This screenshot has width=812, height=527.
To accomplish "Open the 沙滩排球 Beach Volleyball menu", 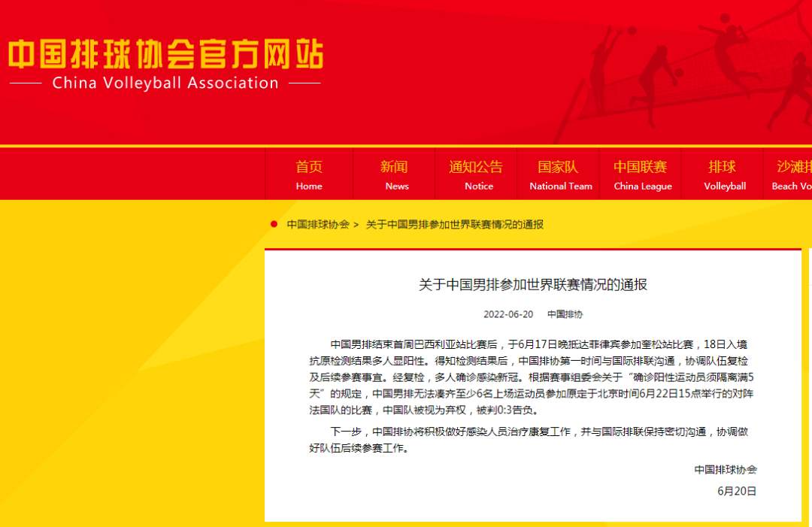I will pyautogui.click(x=788, y=174).
